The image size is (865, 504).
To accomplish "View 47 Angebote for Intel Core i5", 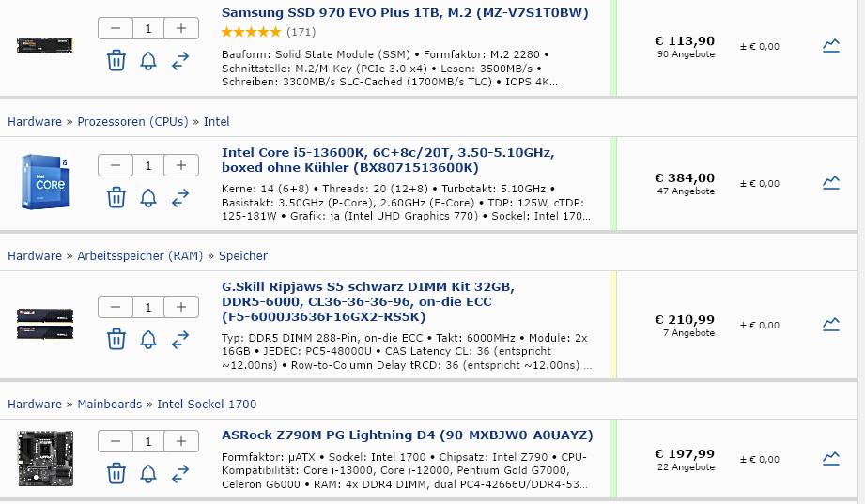I will pos(685,191).
